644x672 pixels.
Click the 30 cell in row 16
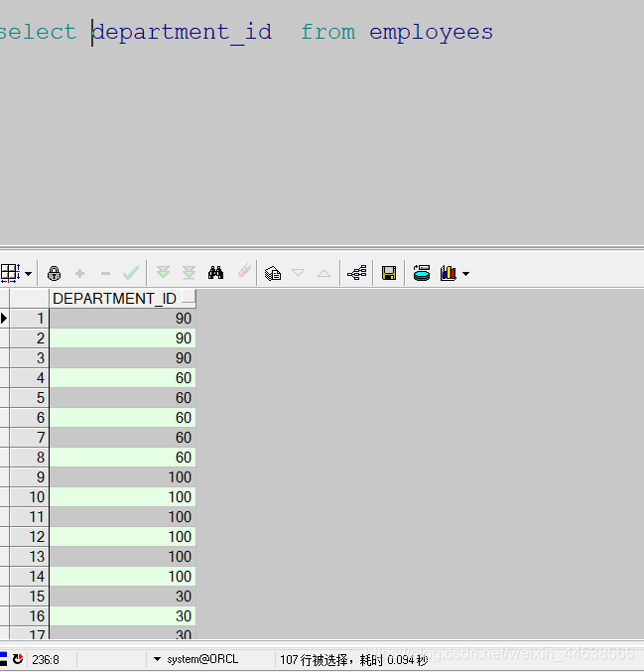click(x=123, y=616)
